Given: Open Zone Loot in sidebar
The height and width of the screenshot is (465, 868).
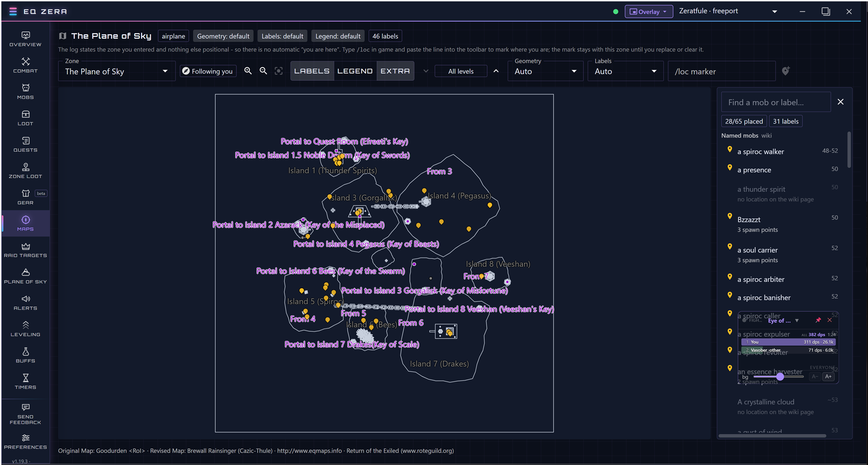Looking at the screenshot, I should coord(25,171).
